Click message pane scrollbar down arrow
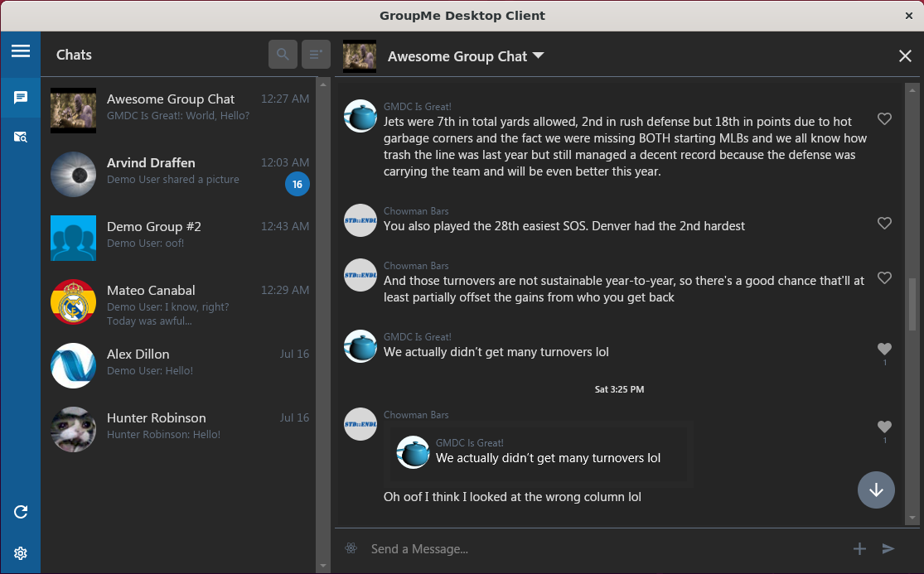The height and width of the screenshot is (574, 924). [x=912, y=518]
